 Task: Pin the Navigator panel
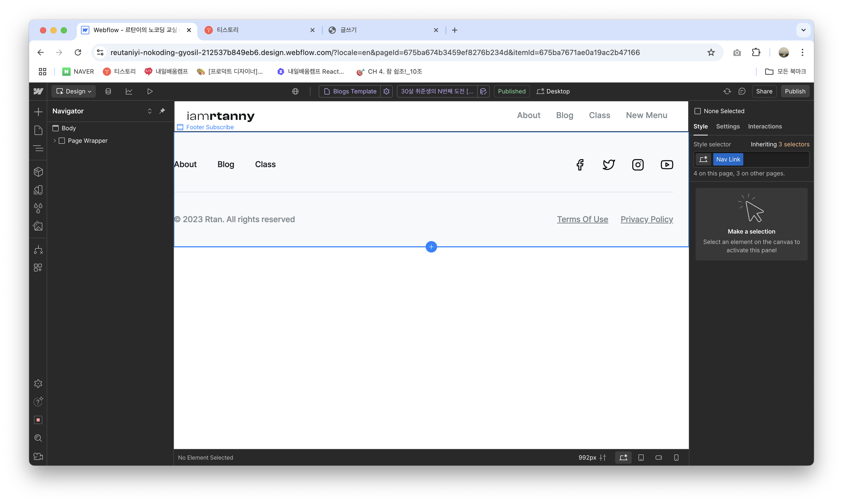[162, 111]
